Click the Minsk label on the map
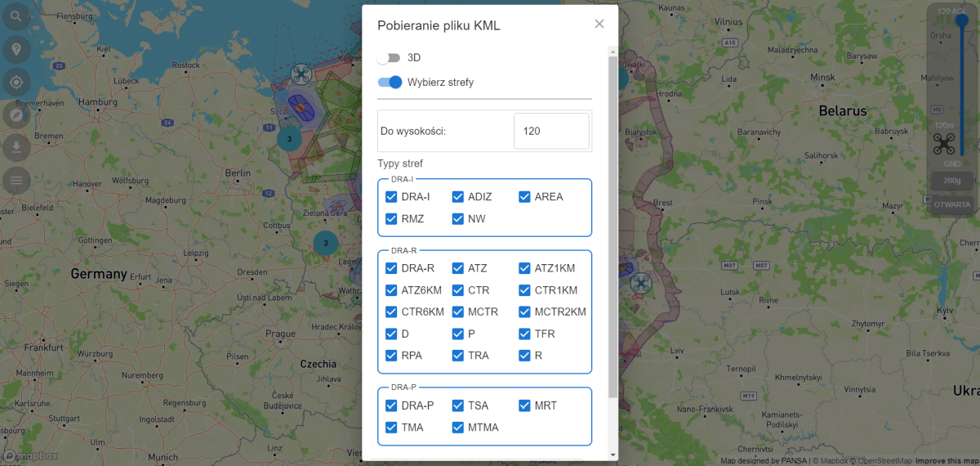Image resolution: width=980 pixels, height=466 pixels. click(822, 77)
